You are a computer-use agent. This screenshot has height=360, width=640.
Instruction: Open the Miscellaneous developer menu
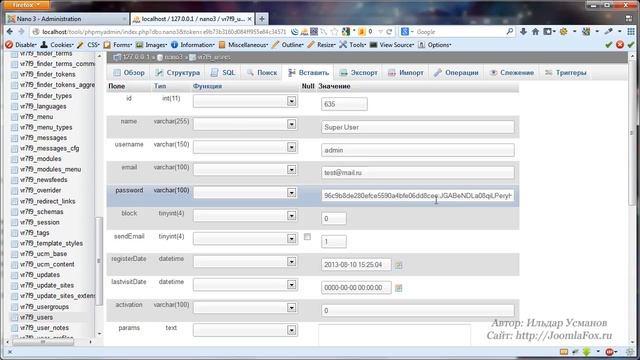click(243, 45)
